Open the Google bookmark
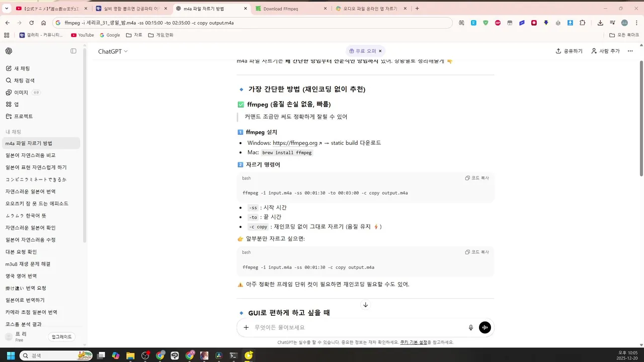This screenshot has height=362, width=644. (x=110, y=35)
